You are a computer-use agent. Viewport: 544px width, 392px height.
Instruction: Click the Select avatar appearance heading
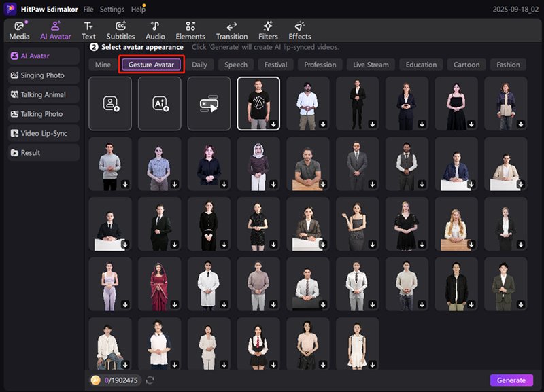tap(142, 47)
